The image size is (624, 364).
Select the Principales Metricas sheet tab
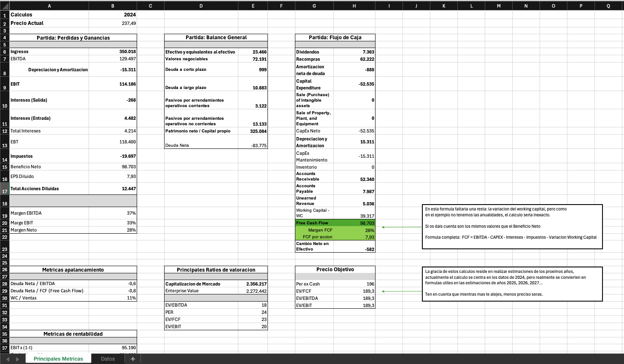[58, 359]
